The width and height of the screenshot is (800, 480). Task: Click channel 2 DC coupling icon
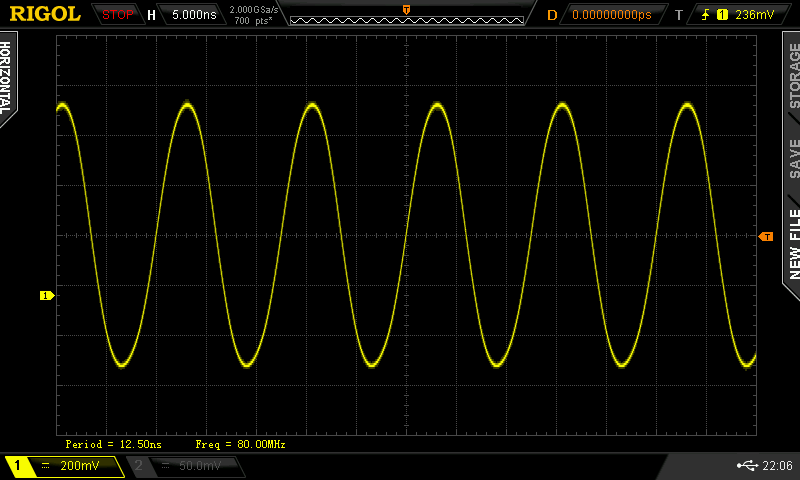click(x=165, y=465)
